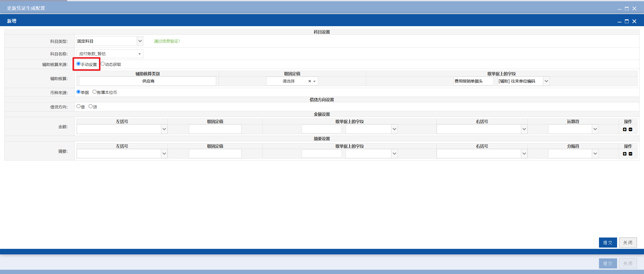
Task: Clear the 取固定值 selection with the x icon
Action: (310, 81)
